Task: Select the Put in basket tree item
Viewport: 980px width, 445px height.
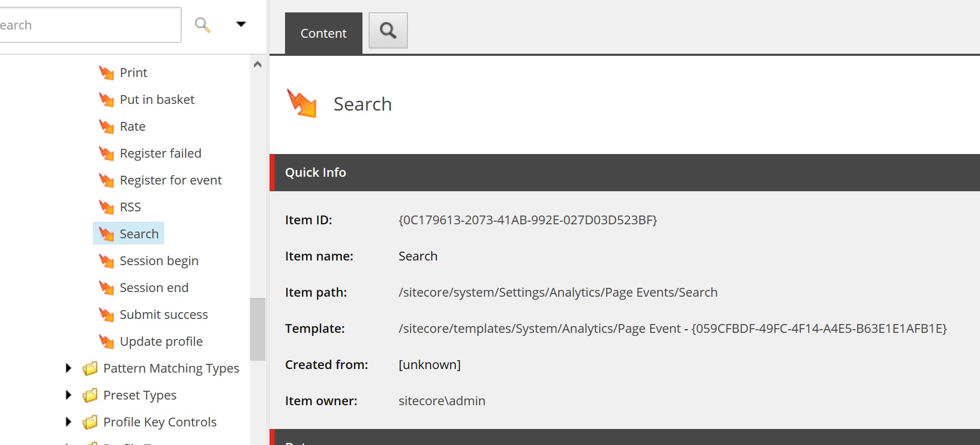Action: pyautogui.click(x=157, y=100)
